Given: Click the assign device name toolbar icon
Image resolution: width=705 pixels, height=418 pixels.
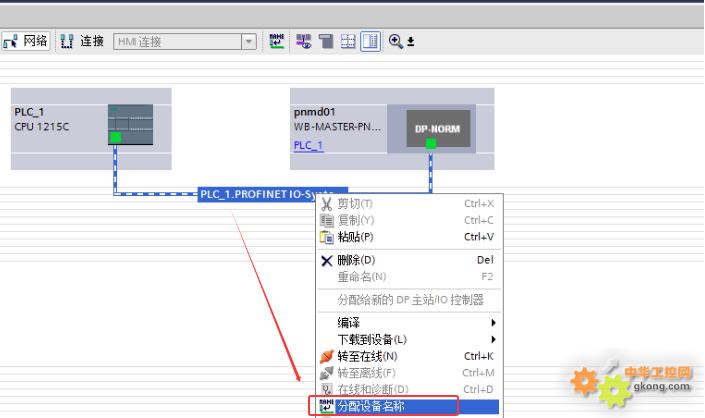Looking at the screenshot, I should (x=279, y=41).
